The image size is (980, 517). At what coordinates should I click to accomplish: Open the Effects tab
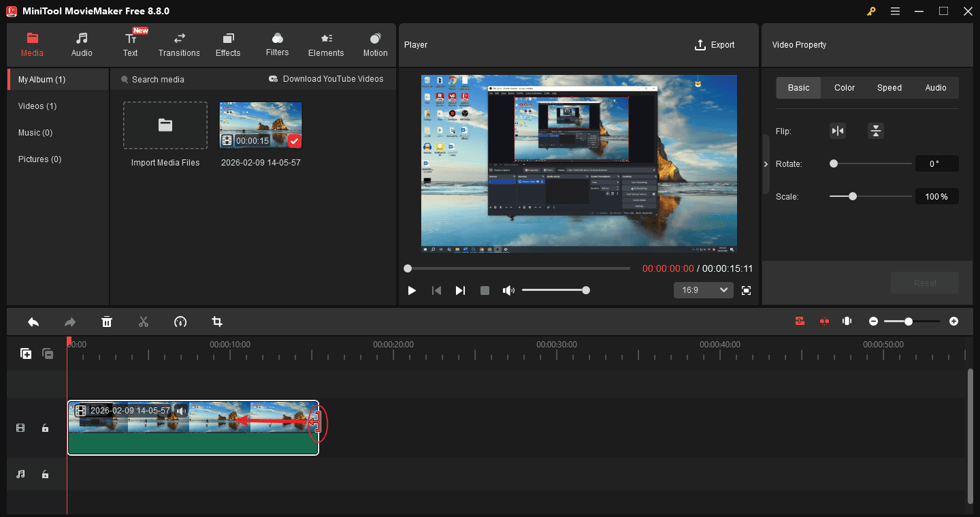click(228, 45)
